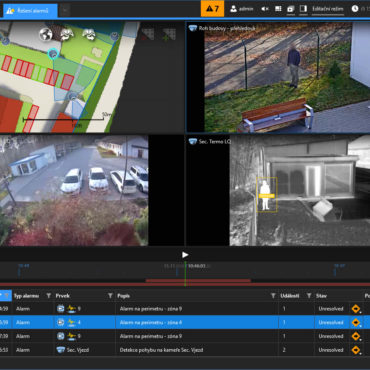This screenshot has height=370, width=370.
Task: Select row 'Alarm na perimetru - zóna 4'
Action: click(x=185, y=322)
